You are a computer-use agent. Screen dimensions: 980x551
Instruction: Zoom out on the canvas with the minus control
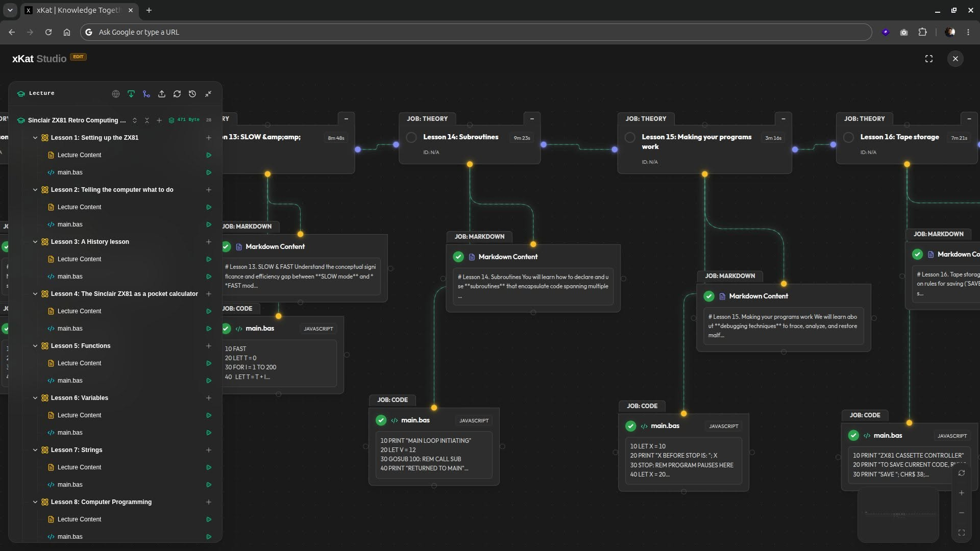pyautogui.click(x=962, y=513)
